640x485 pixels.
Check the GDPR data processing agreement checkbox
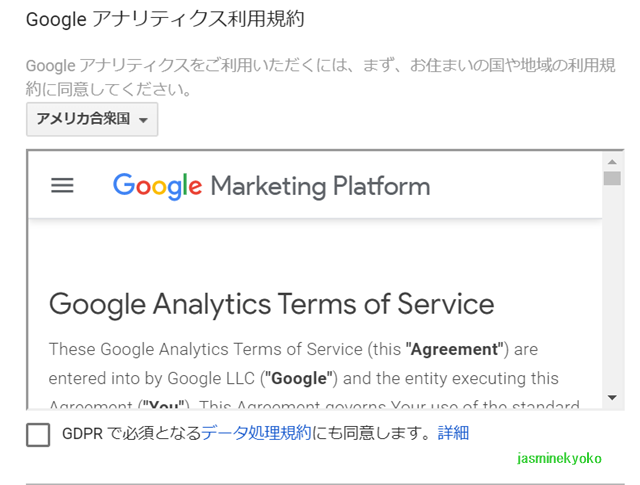pyautogui.click(x=39, y=434)
